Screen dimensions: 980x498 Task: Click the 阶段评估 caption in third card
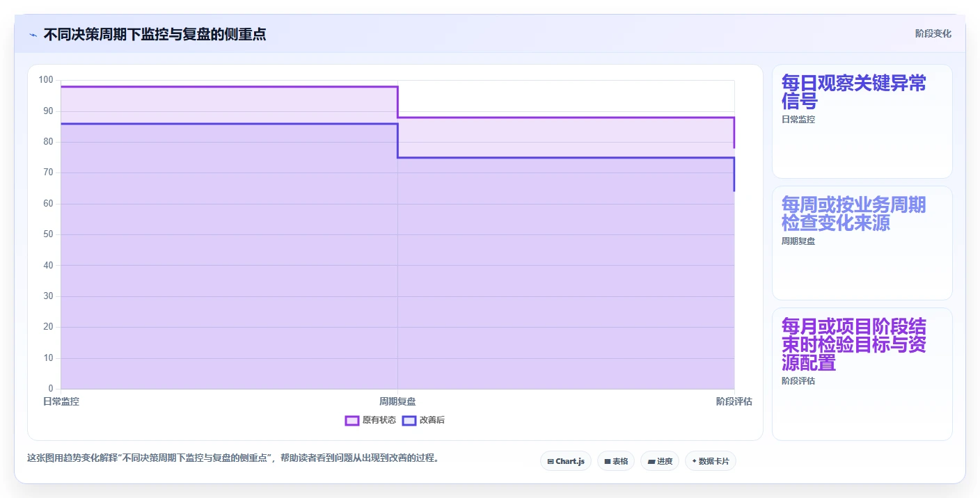pyautogui.click(x=798, y=381)
